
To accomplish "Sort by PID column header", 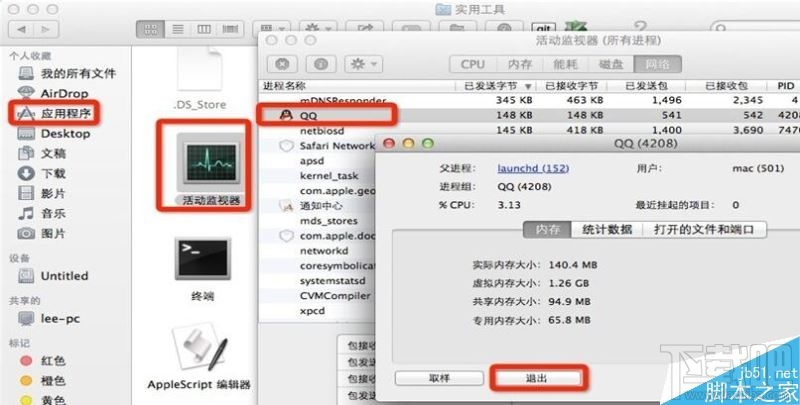I will [x=785, y=86].
